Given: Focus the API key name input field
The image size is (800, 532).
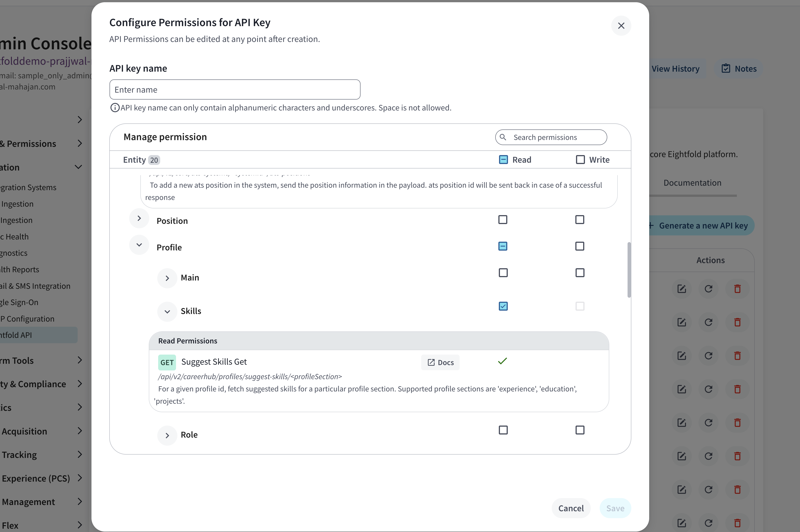Looking at the screenshot, I should [x=235, y=89].
